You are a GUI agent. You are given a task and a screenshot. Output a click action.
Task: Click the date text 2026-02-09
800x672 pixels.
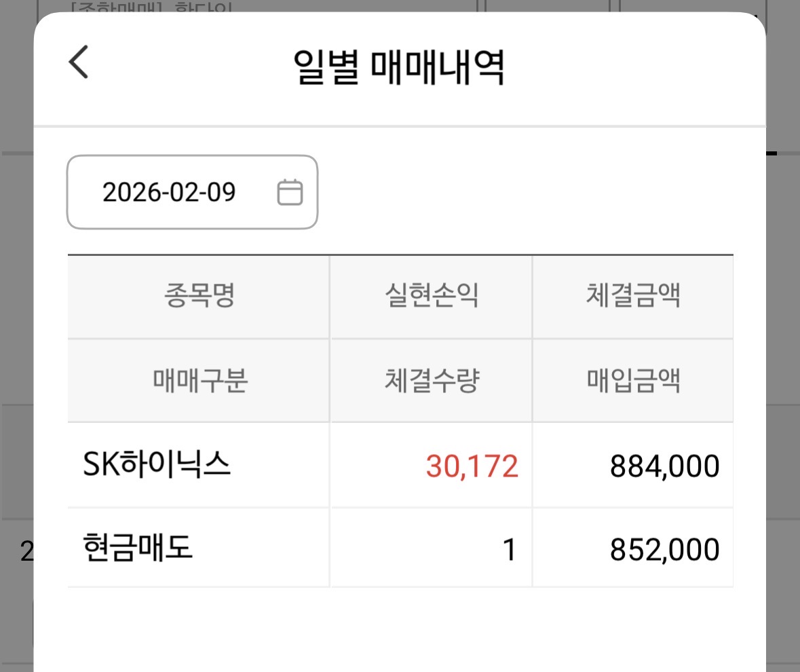point(169,192)
